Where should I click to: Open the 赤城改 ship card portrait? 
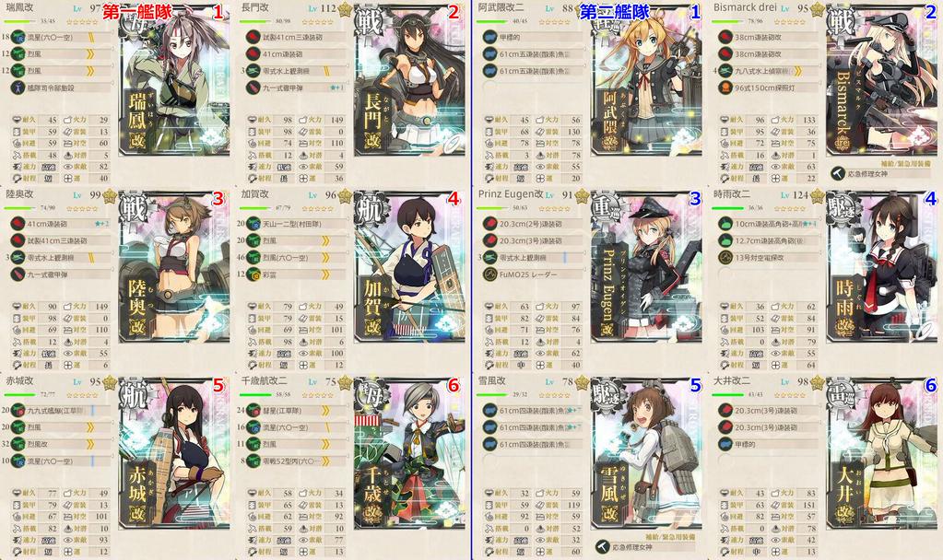coord(174,453)
